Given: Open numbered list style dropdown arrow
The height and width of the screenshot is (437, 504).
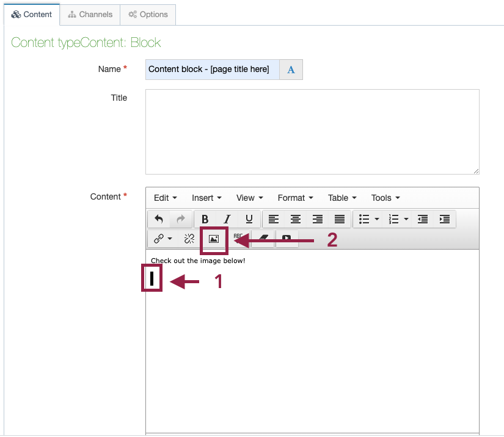Looking at the screenshot, I should coord(406,219).
